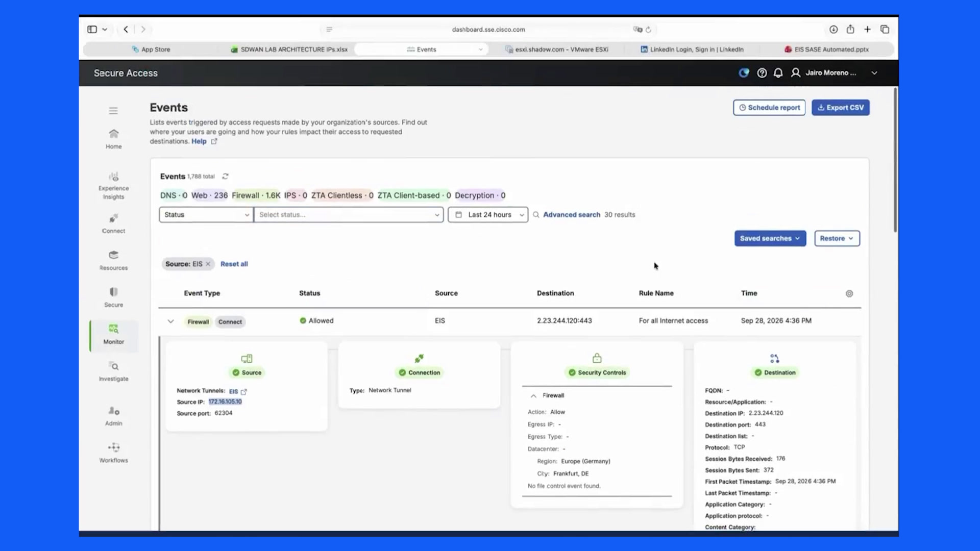980x551 pixels.
Task: Switch to SDWAN LAB ARCHITECTURE IPs tab
Action: 289,49
